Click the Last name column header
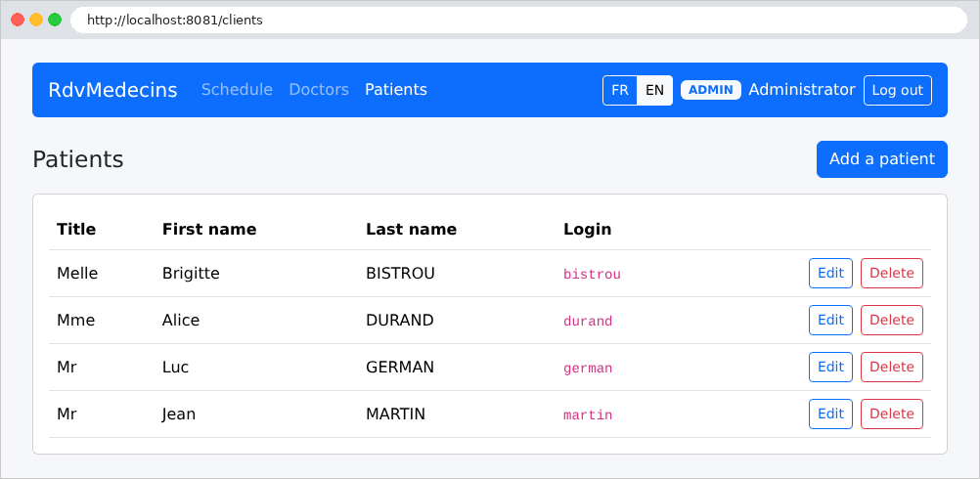Image resolution: width=980 pixels, height=479 pixels. click(411, 229)
